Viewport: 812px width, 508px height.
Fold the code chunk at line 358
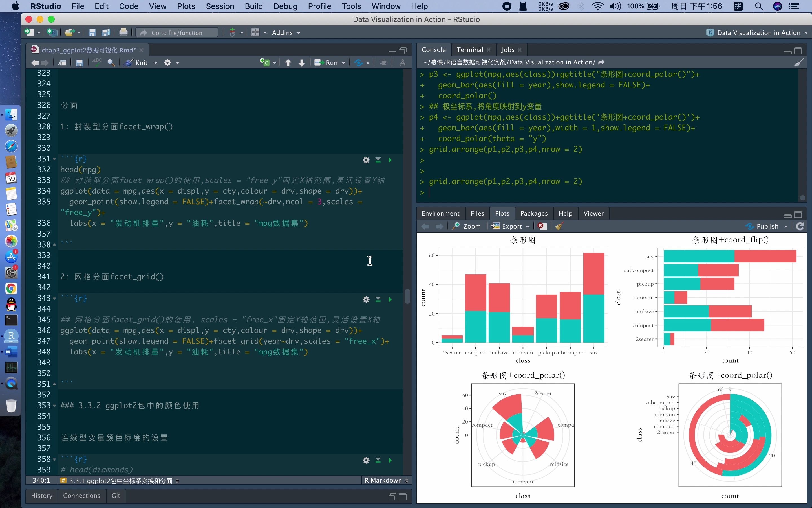[x=54, y=459]
